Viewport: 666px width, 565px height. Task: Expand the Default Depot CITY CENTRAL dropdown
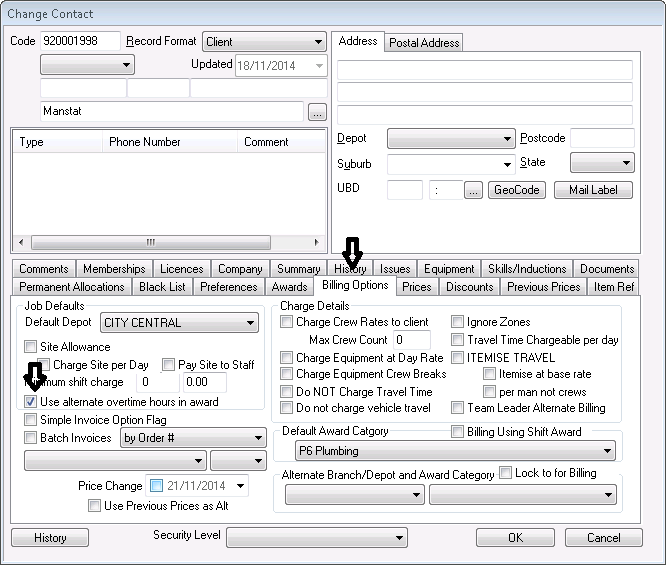[250, 323]
